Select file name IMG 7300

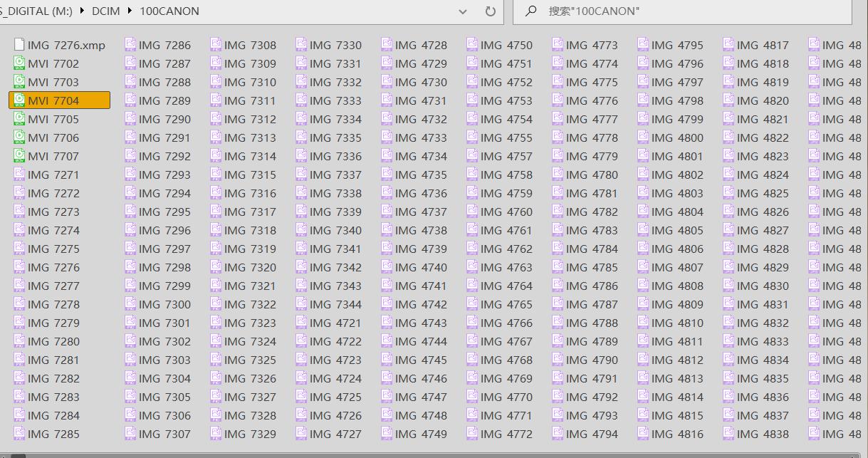(x=165, y=304)
